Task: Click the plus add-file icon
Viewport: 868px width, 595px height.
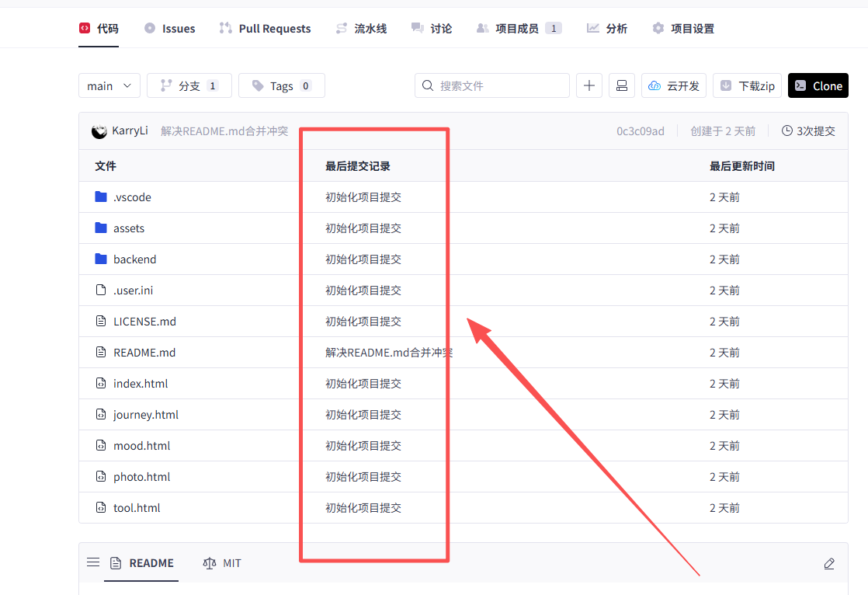Action: 589,86
